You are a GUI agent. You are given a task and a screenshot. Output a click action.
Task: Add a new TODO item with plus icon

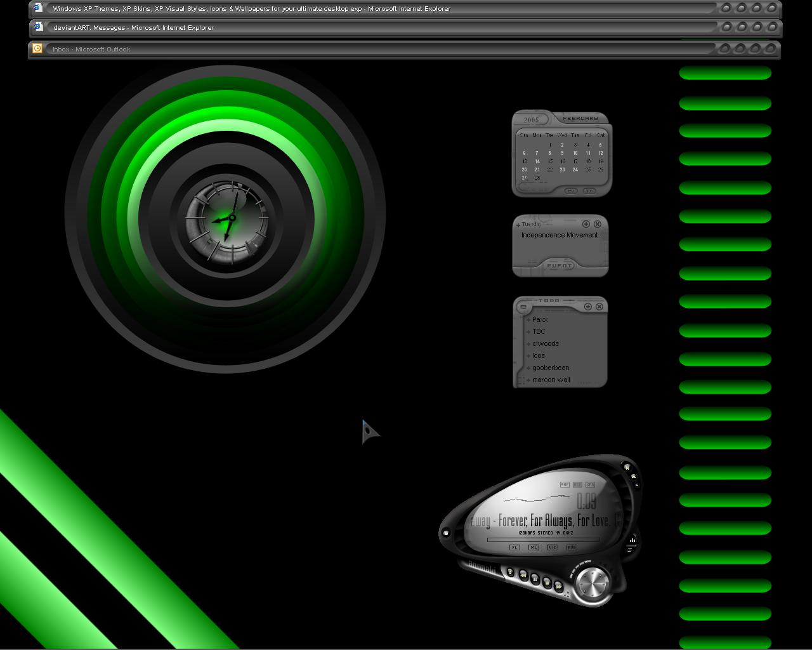click(588, 307)
